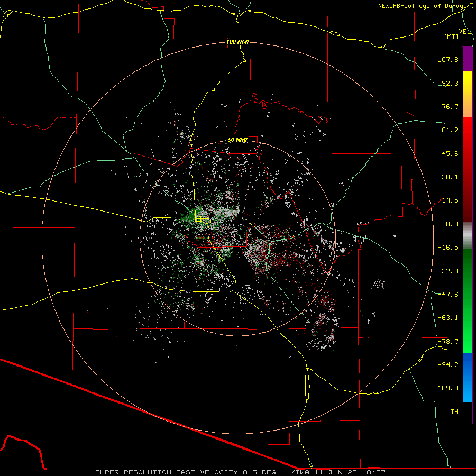Viewport: 476px width, 476px height.
Task: Click the -16.5 velocity scale value
Action: pyautogui.click(x=448, y=248)
